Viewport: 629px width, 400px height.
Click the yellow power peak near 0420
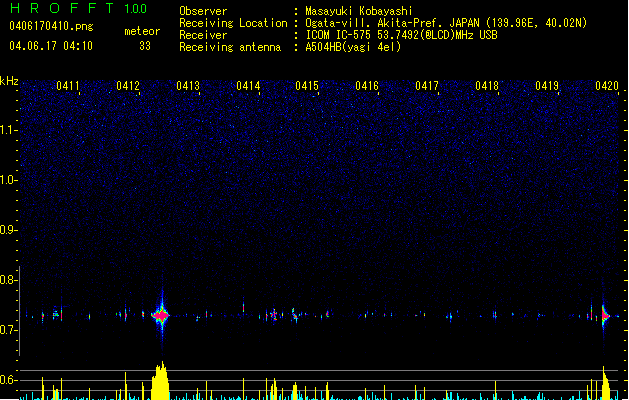[606, 384]
